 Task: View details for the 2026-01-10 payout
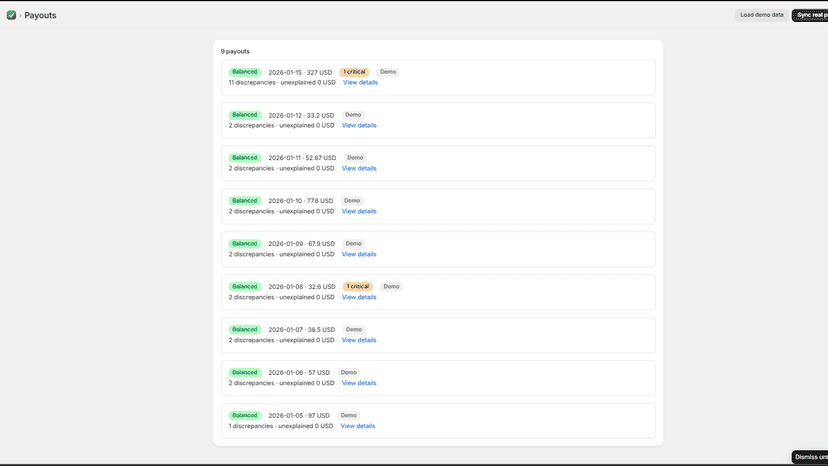pyautogui.click(x=359, y=211)
